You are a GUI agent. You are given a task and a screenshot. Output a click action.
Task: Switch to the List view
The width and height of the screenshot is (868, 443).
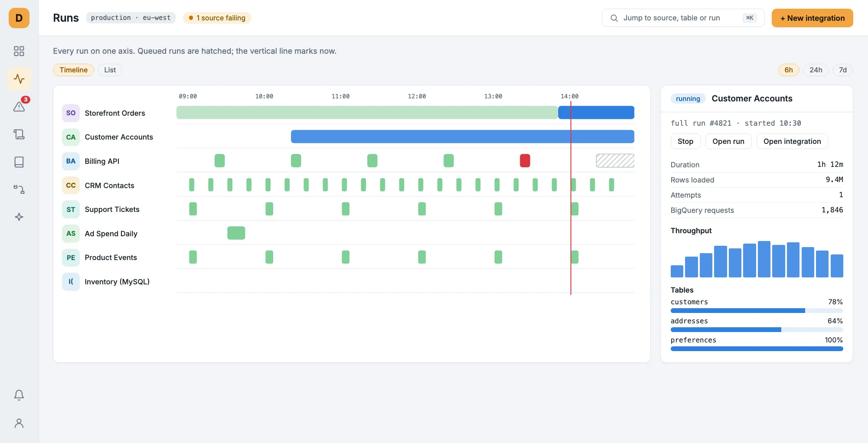(110, 70)
